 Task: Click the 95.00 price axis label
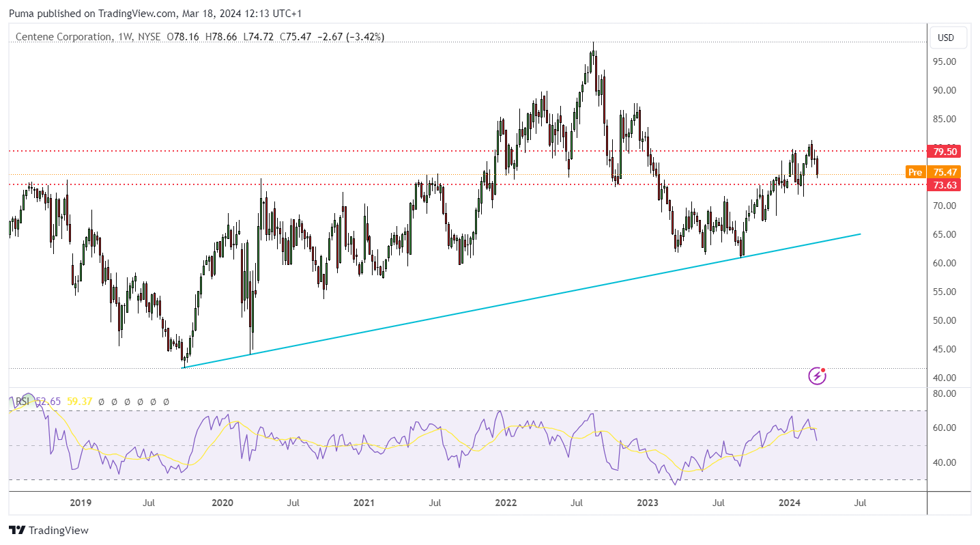point(945,61)
